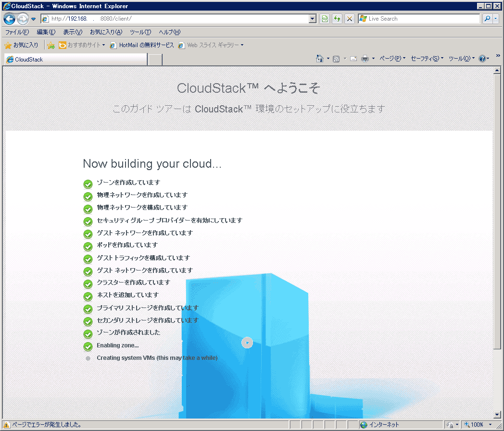The width and height of the screenshot is (504, 431).
Task: Click the Stop loading X icon
Action: tap(350, 19)
